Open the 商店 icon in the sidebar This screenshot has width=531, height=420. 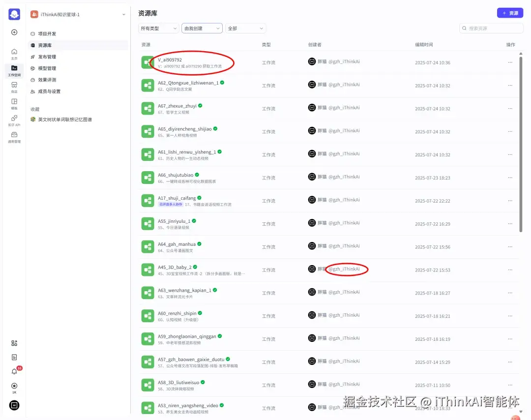(14, 86)
